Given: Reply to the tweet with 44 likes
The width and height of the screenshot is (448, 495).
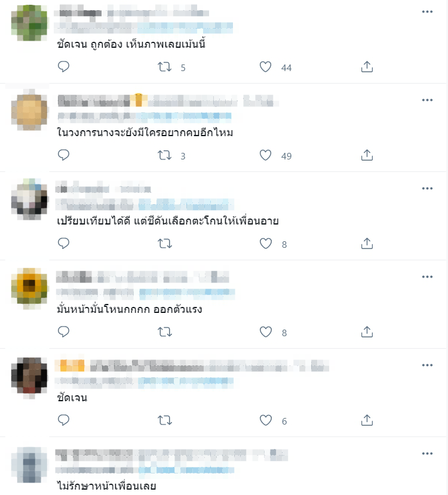Looking at the screenshot, I should (63, 67).
